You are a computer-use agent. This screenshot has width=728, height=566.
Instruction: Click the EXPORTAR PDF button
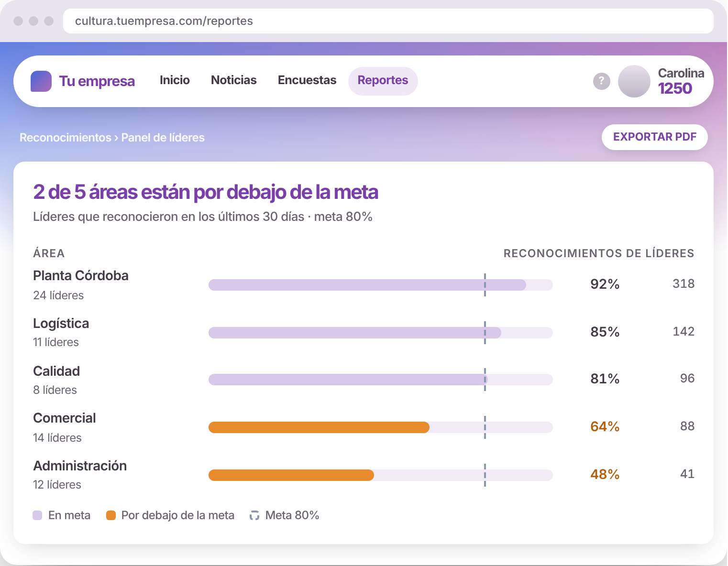coord(655,137)
